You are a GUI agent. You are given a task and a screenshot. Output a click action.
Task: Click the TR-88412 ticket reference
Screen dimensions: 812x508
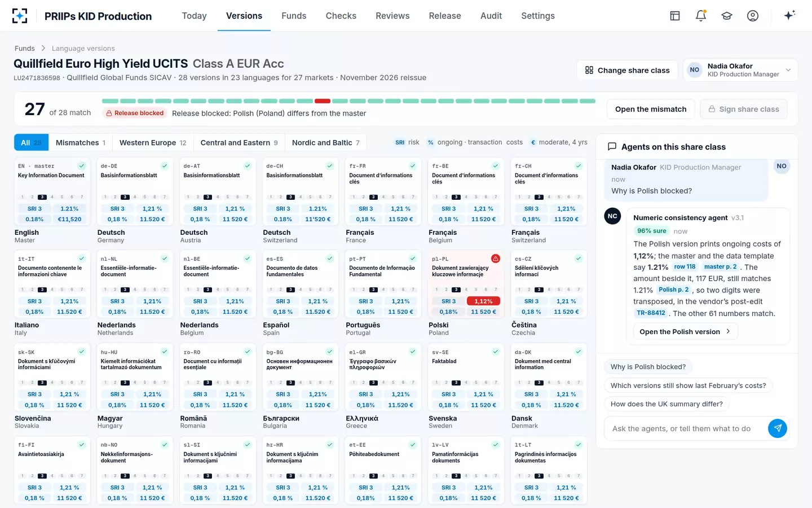[x=651, y=313]
